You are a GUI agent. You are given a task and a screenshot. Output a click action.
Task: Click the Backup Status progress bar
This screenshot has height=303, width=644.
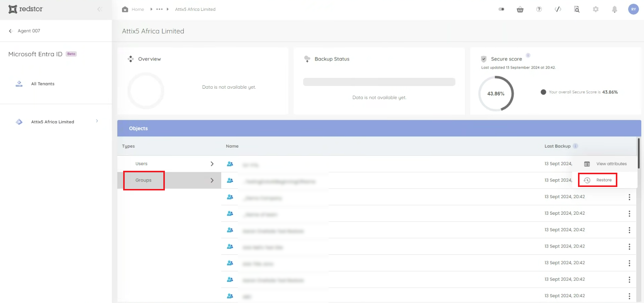(x=379, y=82)
